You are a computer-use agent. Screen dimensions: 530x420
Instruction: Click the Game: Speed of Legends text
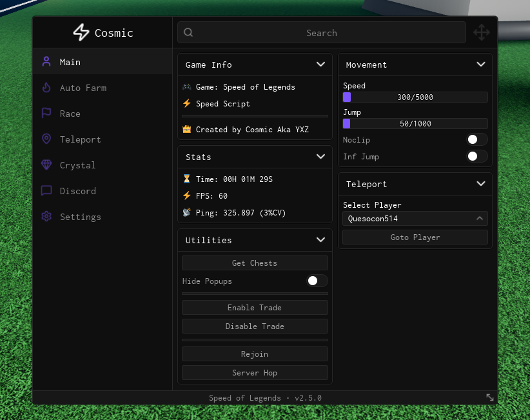click(x=246, y=87)
